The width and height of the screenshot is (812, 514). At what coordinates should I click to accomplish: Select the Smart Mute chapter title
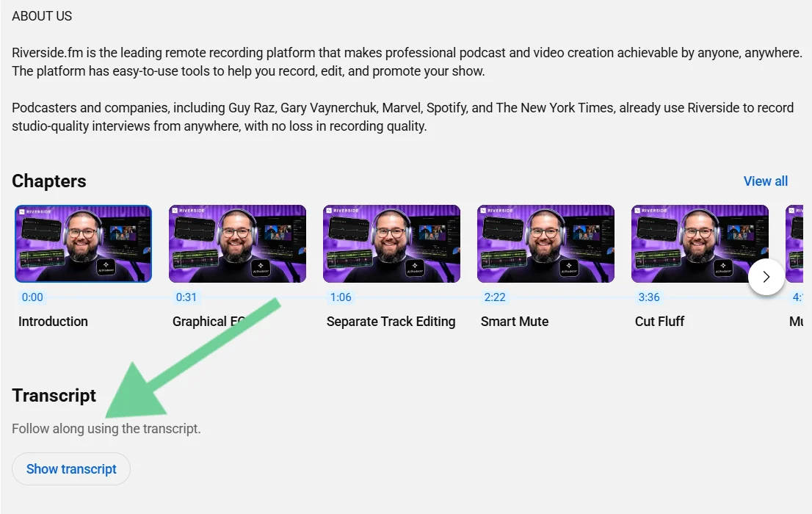pos(515,322)
